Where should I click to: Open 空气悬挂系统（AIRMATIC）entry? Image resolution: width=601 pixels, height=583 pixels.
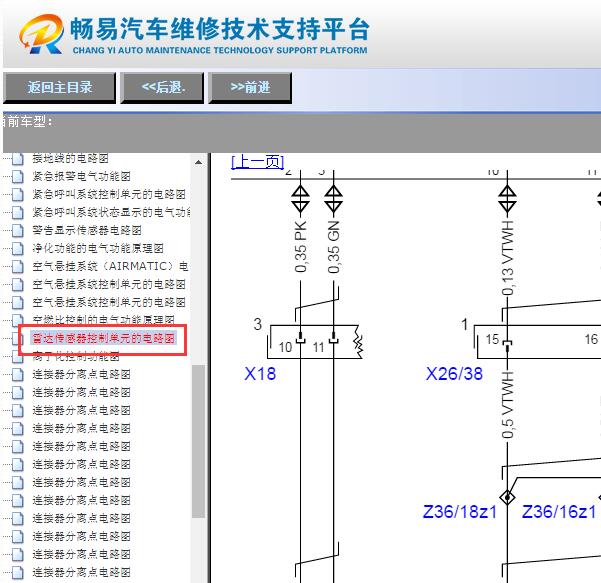pos(110,266)
